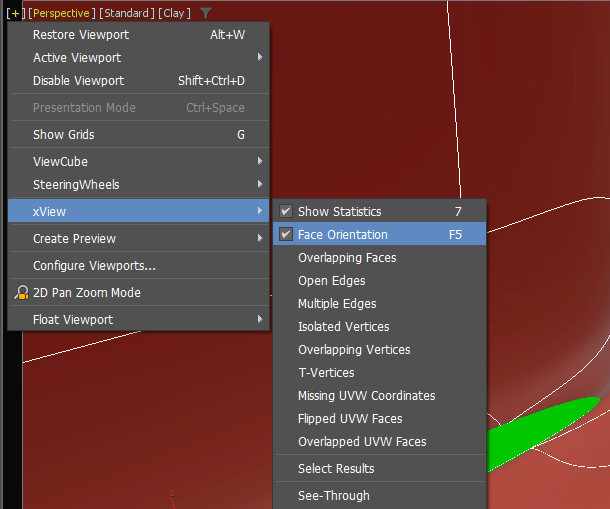The image size is (610, 509).
Task: Expand the Active Viewport submenu
Action: pyautogui.click(x=138, y=58)
